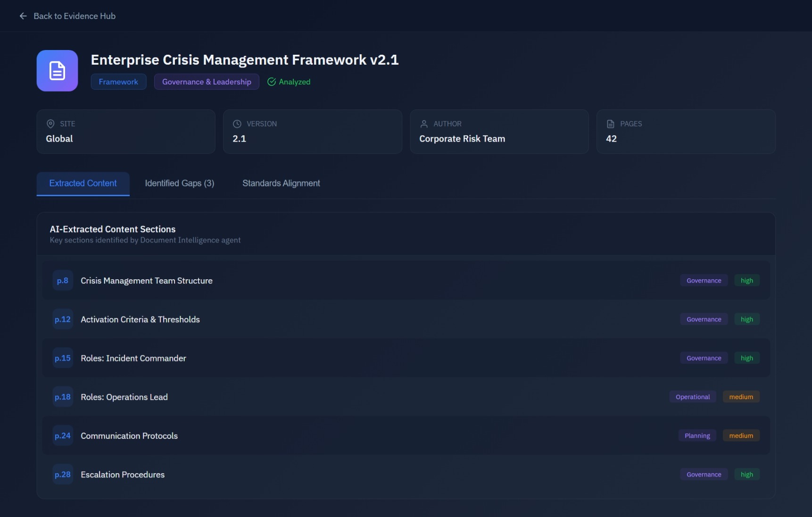Click the Pages file icon
The width and height of the screenshot is (812, 517).
click(x=611, y=124)
